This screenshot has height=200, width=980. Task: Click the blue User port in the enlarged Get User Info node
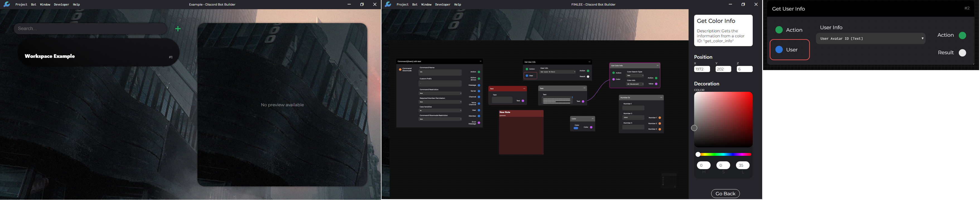tap(779, 50)
